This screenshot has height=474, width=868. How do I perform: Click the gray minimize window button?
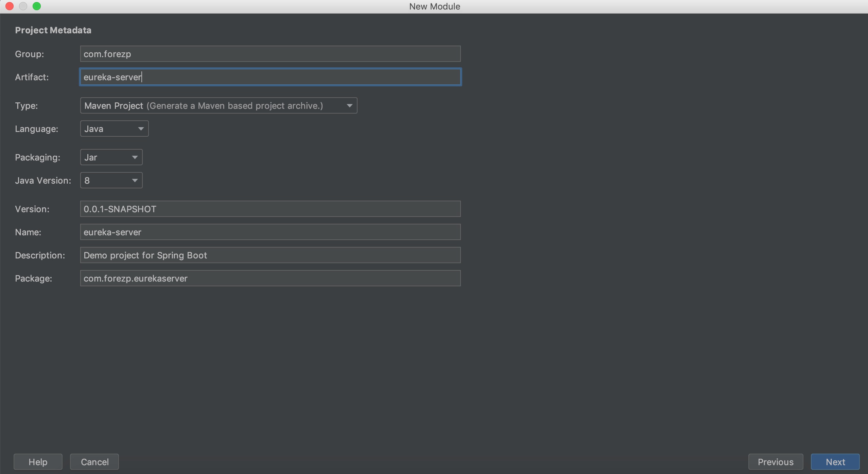[x=23, y=6]
